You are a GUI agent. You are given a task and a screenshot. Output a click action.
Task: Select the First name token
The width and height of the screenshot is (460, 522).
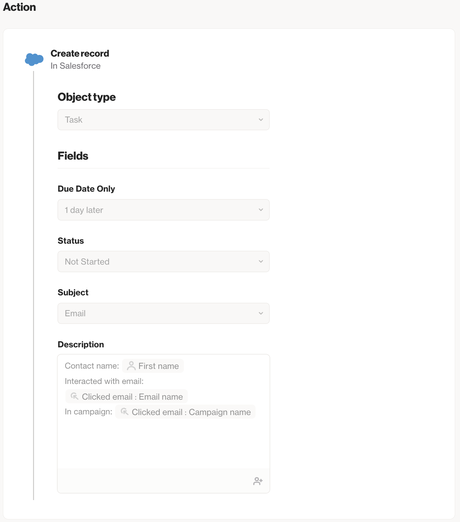click(153, 366)
